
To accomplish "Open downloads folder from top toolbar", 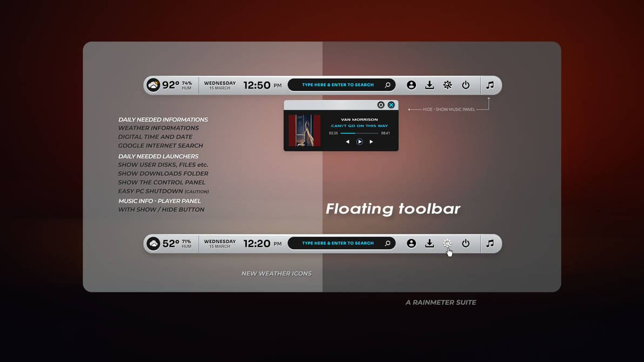I will (429, 85).
